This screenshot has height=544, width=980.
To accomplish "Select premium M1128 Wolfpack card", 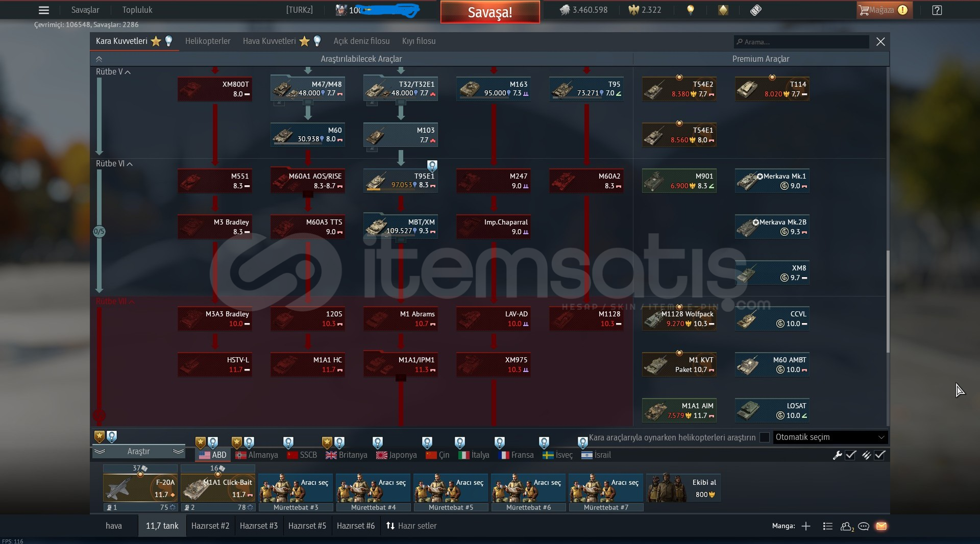I will pos(679,318).
